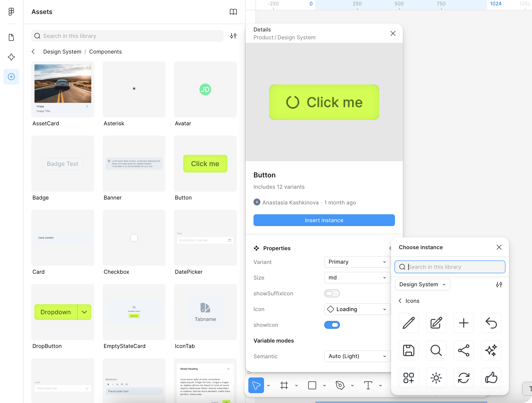Viewport: 532px width, 403px height.
Task: Select the Card component thumbnail
Action: pyautogui.click(x=63, y=238)
